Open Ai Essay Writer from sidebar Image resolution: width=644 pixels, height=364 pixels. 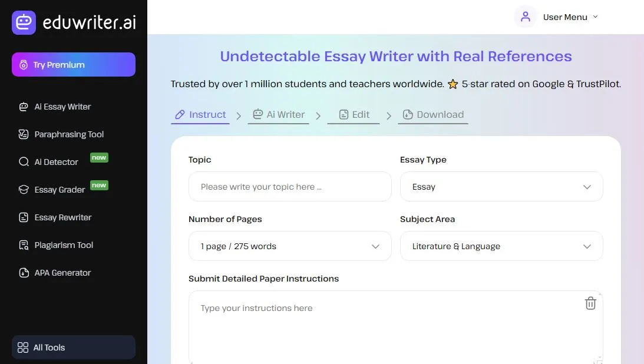tap(62, 107)
